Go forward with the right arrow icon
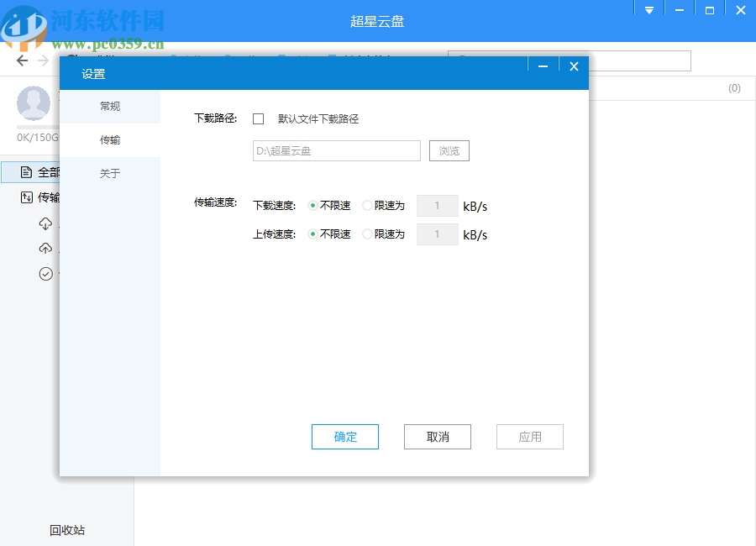This screenshot has height=546, width=756. 44,60
